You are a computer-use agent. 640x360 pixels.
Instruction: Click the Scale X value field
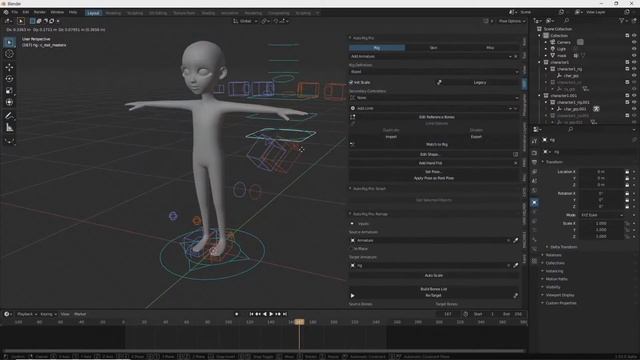(x=601, y=223)
